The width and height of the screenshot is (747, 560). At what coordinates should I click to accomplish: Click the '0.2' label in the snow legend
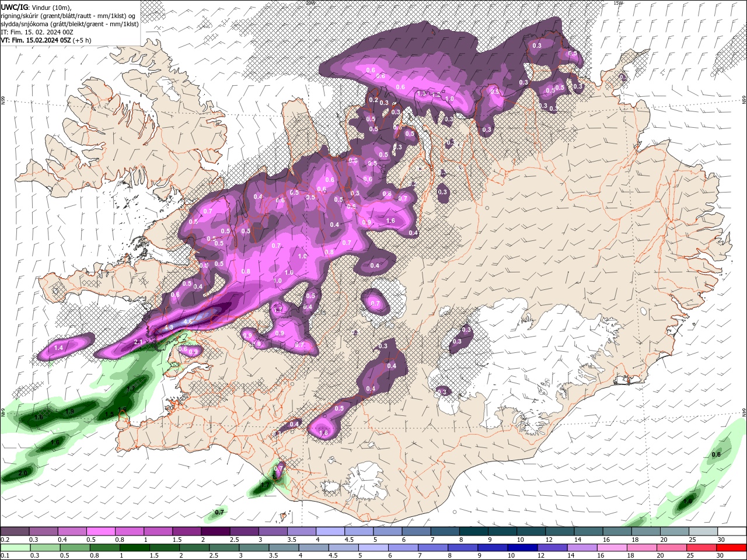coord(5,540)
